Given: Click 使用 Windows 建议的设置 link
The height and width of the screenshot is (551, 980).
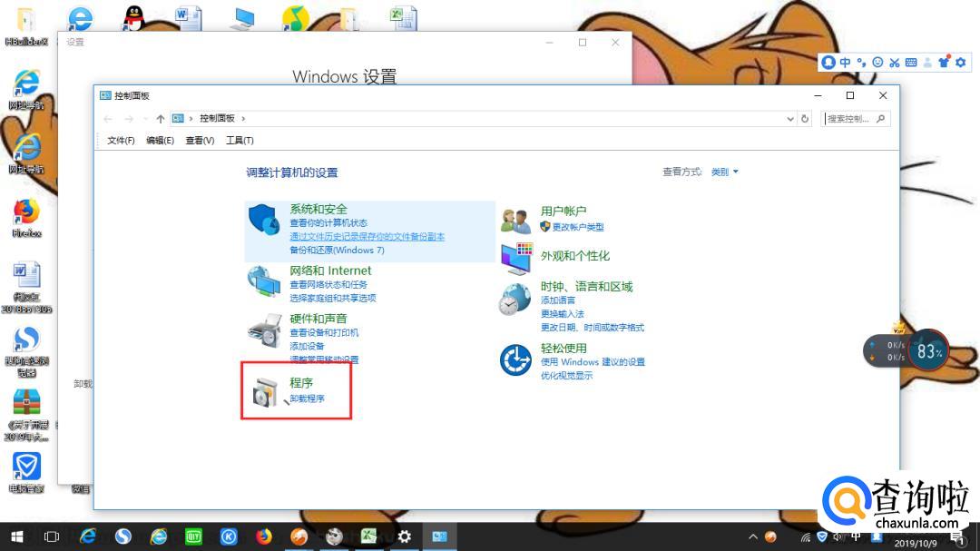Looking at the screenshot, I should (593, 362).
